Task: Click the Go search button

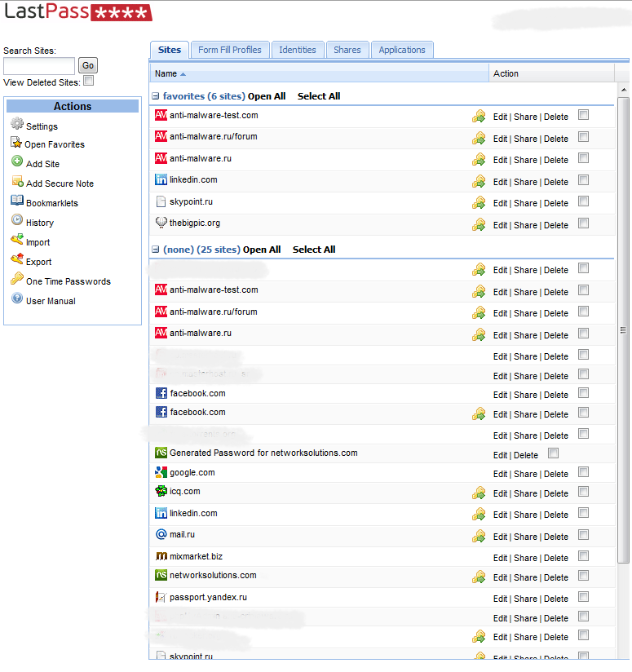Action: [88, 65]
